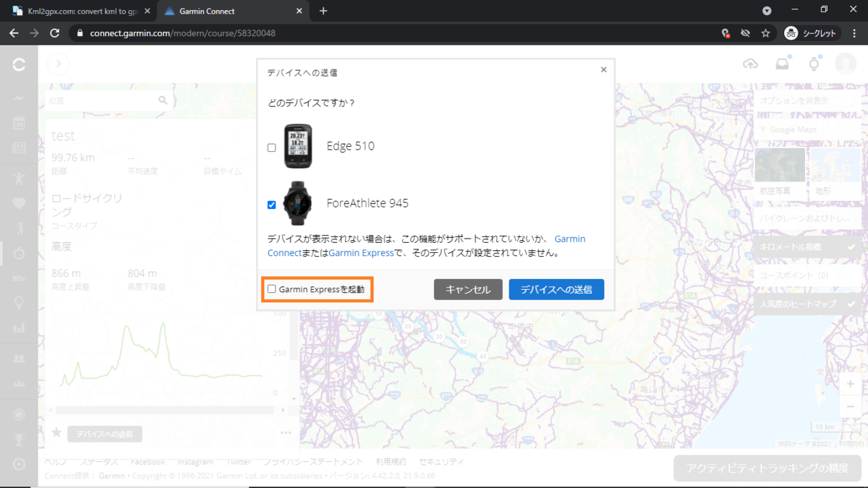Close the send-to-device dialog with X
Viewport: 868px width, 488px height.
coord(604,69)
